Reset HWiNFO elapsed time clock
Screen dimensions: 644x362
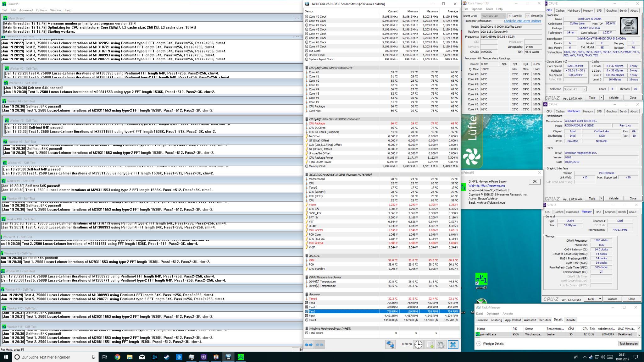pos(418,345)
